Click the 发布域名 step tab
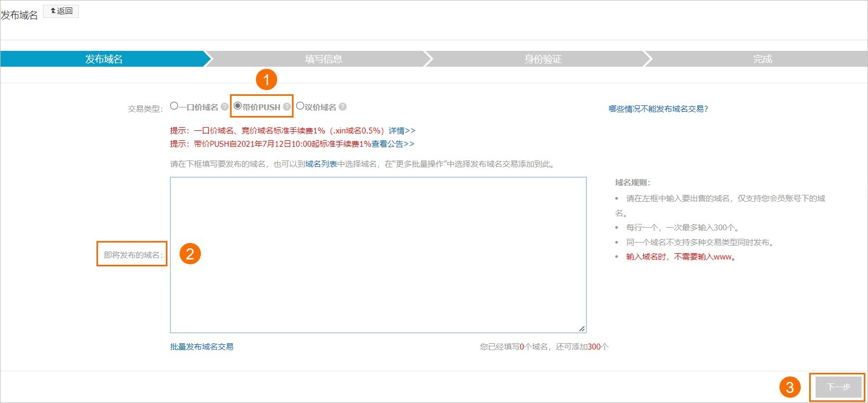 coord(104,59)
